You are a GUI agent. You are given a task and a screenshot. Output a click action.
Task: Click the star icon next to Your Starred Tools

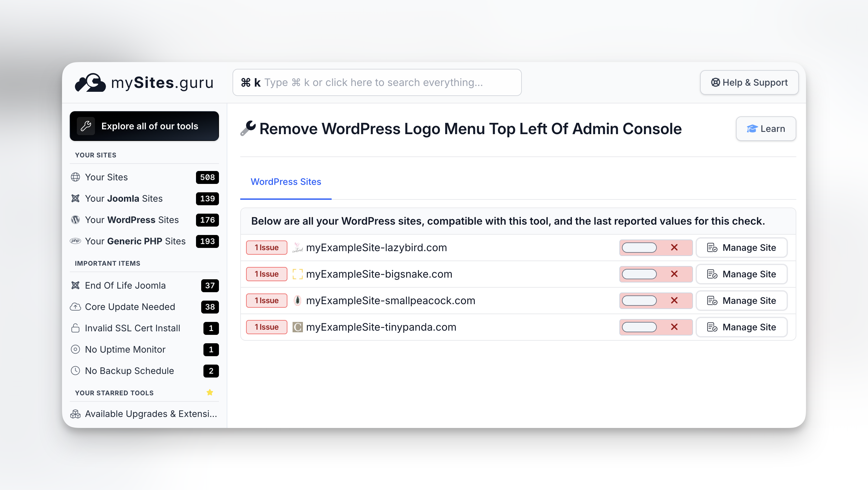tap(210, 392)
